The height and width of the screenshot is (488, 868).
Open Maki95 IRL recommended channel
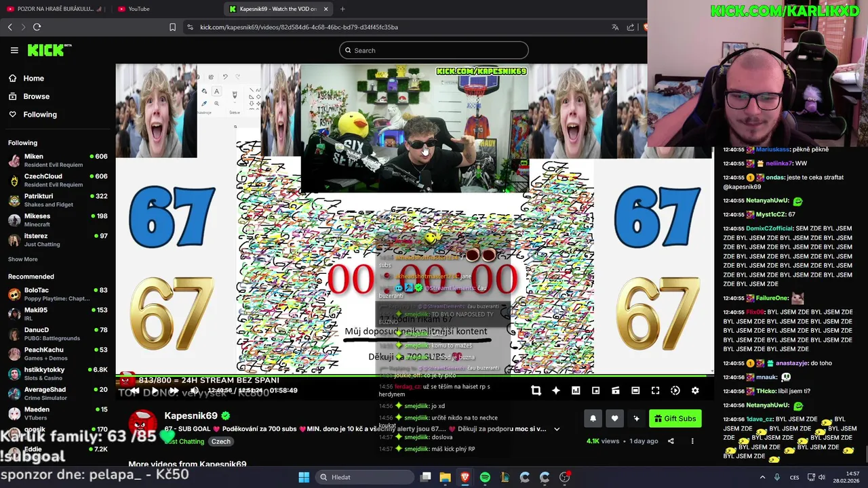pos(58,314)
